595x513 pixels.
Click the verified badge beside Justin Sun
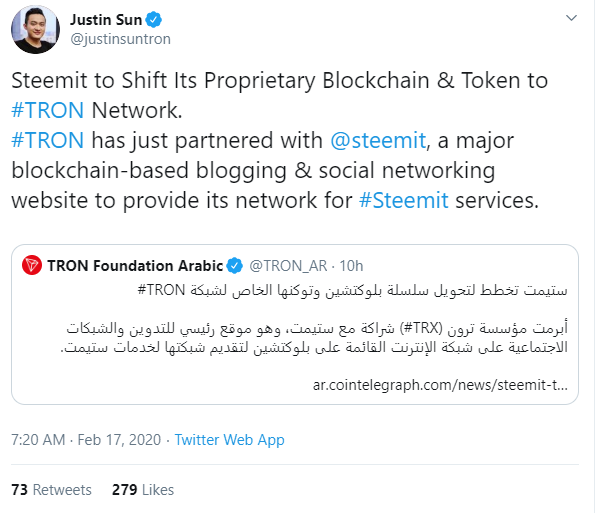coord(154,20)
